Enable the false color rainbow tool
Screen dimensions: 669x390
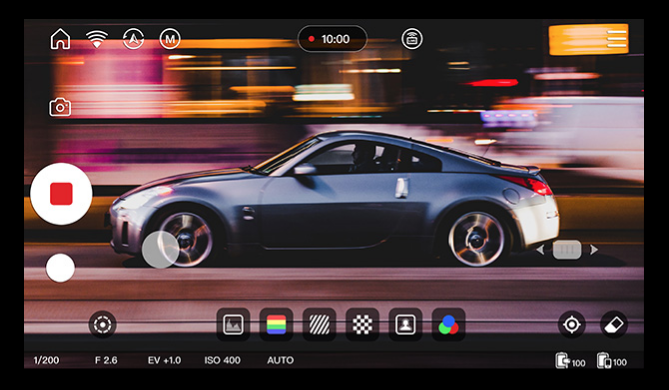pos(276,325)
